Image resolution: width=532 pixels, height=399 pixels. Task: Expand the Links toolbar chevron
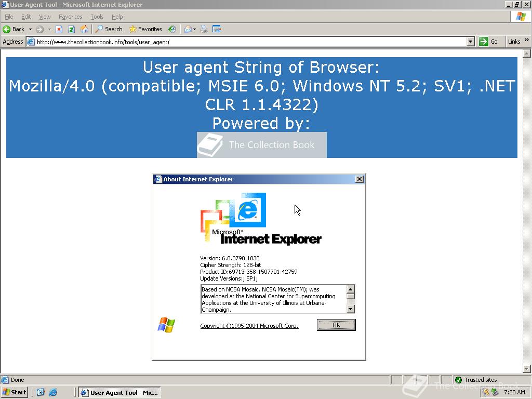527,40
